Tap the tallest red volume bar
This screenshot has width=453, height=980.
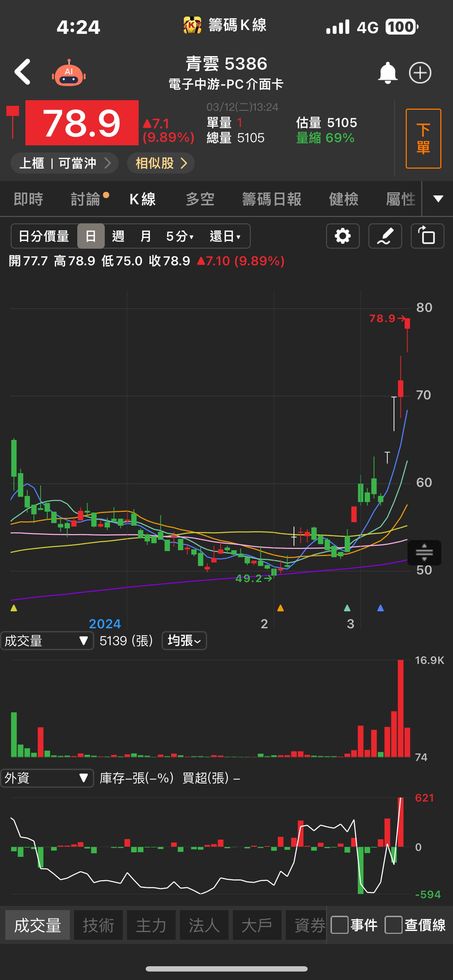(400, 708)
